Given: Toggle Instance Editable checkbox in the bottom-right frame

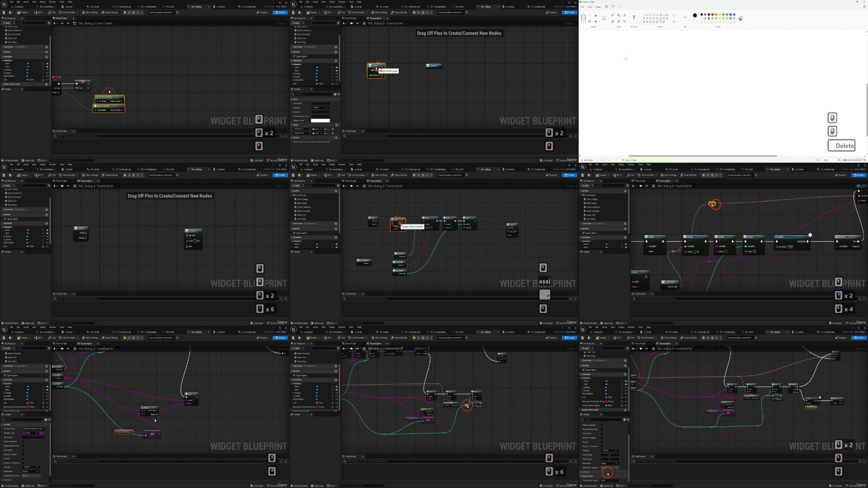Looking at the screenshot, I should tap(602, 425).
